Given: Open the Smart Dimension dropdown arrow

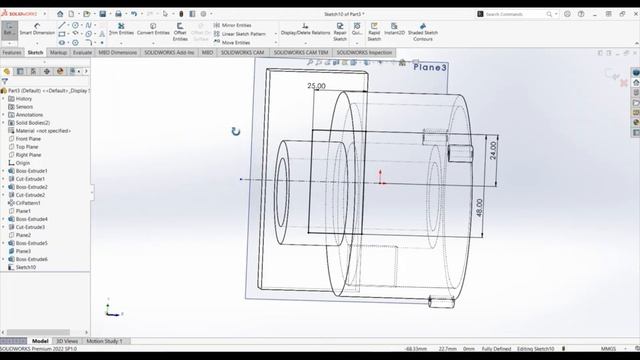Looking at the screenshot, I should [x=37, y=42].
